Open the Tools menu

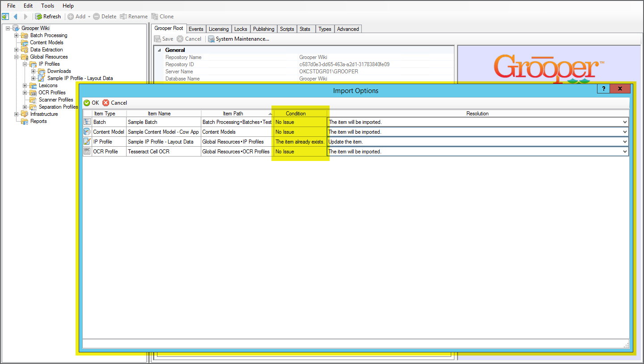pyautogui.click(x=48, y=6)
